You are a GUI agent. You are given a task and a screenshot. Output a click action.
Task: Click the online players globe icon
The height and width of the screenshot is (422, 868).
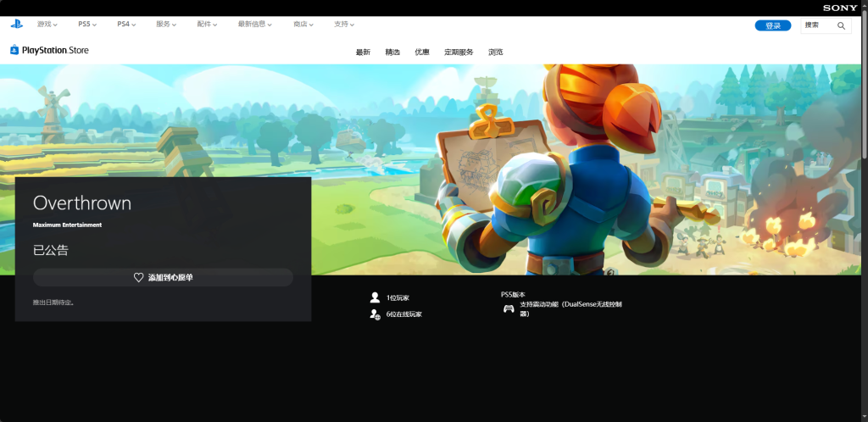click(375, 314)
